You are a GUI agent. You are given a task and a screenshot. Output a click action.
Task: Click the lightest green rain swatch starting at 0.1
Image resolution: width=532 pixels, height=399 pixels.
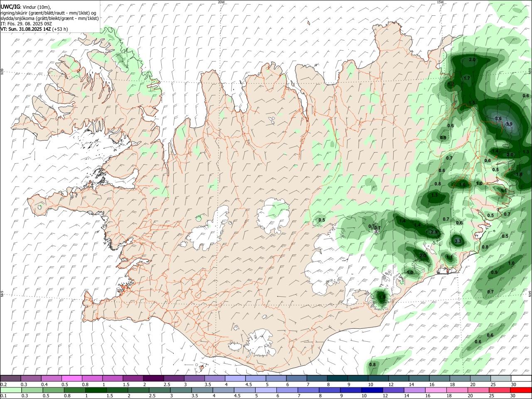coord(11,390)
